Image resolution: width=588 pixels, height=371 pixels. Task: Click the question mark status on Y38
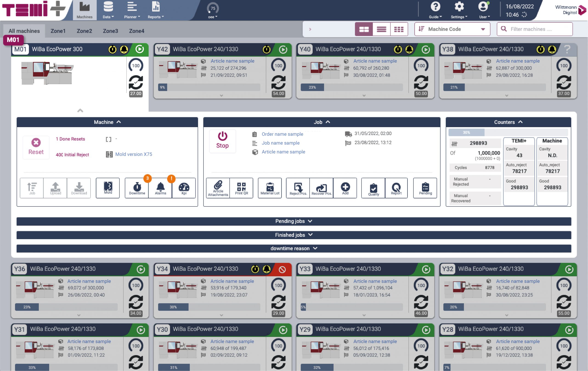click(567, 50)
